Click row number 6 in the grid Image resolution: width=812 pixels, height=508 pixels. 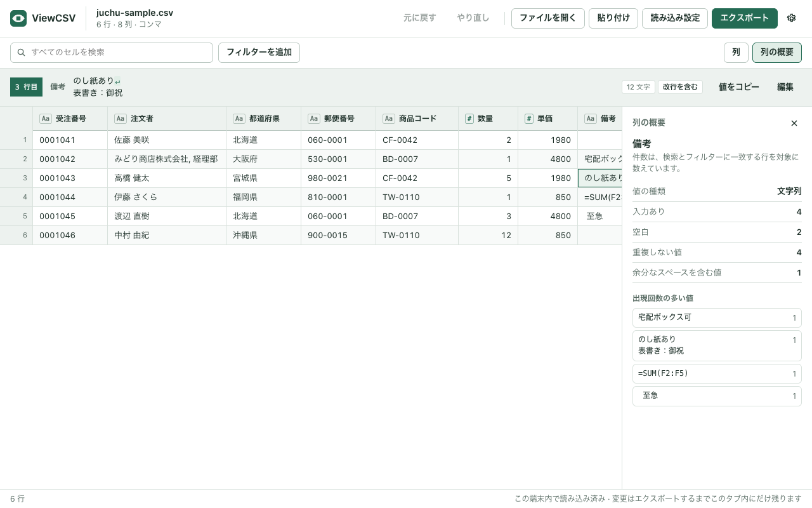[x=16, y=236]
